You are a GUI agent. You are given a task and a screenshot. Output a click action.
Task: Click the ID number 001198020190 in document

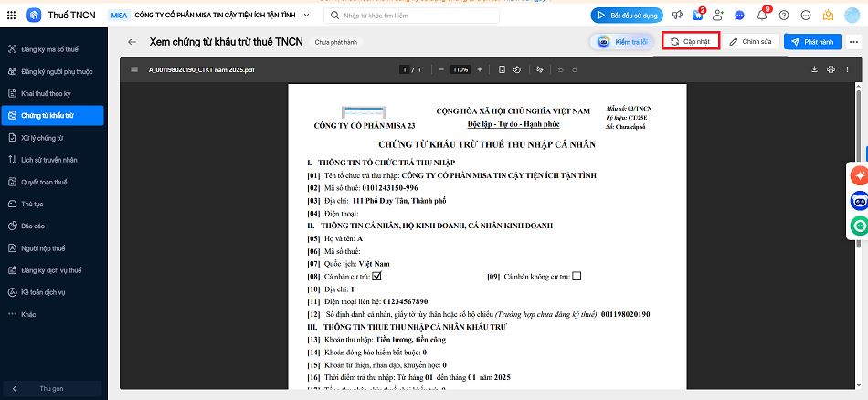click(625, 314)
